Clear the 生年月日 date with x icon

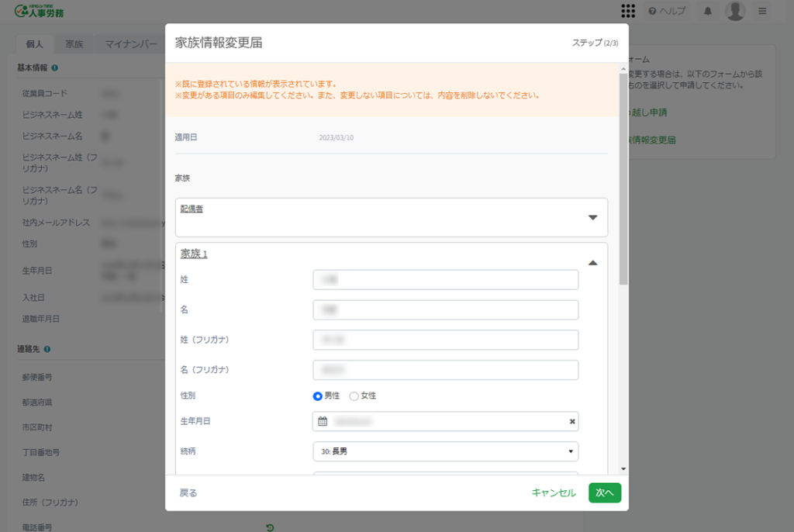coord(572,421)
